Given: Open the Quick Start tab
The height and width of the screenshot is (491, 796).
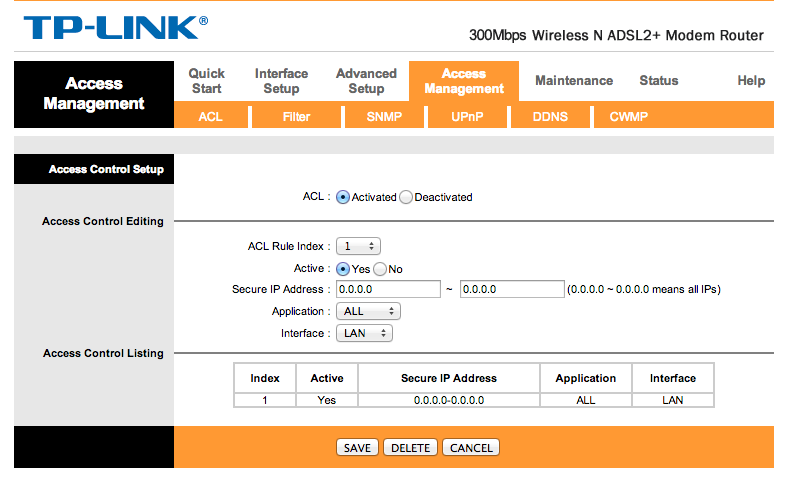Looking at the screenshot, I should pyautogui.click(x=207, y=81).
